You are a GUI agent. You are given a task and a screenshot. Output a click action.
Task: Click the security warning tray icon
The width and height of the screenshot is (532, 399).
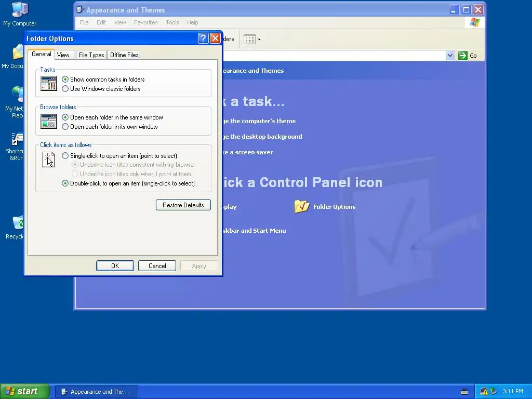click(x=484, y=392)
